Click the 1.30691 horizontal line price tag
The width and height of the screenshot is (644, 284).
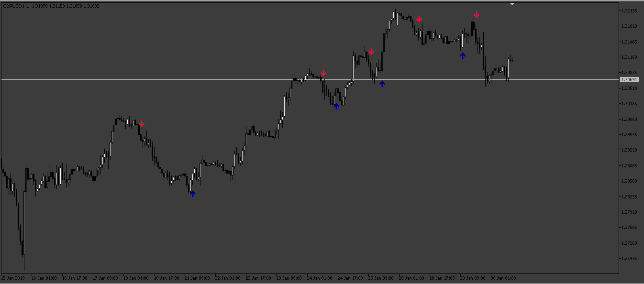pos(629,80)
